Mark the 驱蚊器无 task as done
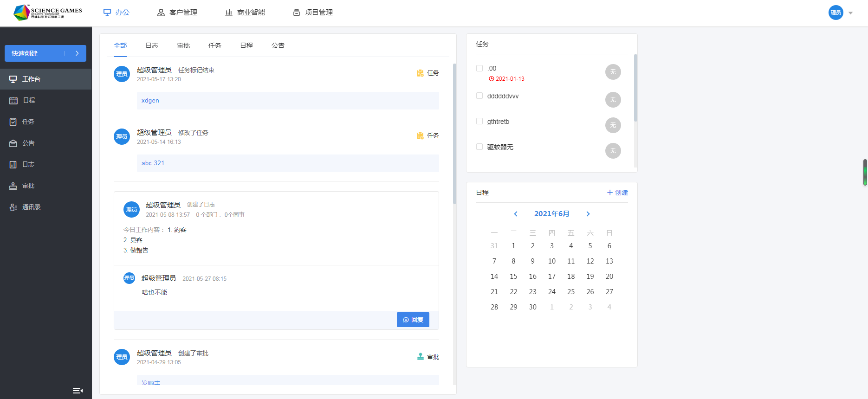 point(479,147)
